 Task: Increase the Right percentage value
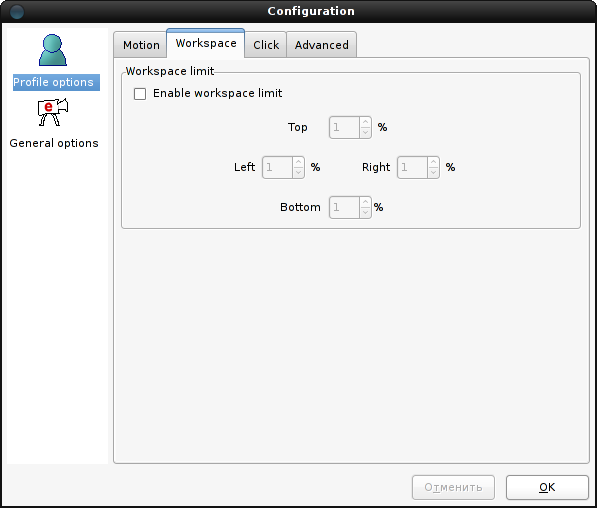point(433,162)
